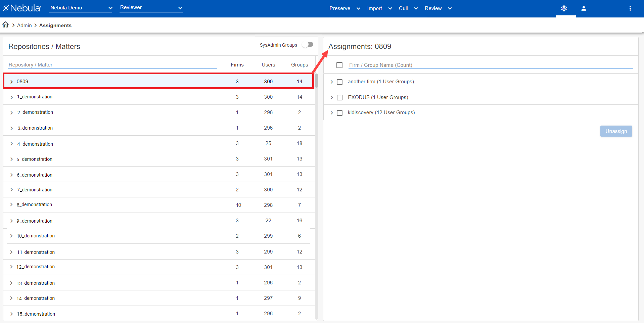Click the Admin breadcrumb link
Screen dimensions: 644x323
coord(24,26)
